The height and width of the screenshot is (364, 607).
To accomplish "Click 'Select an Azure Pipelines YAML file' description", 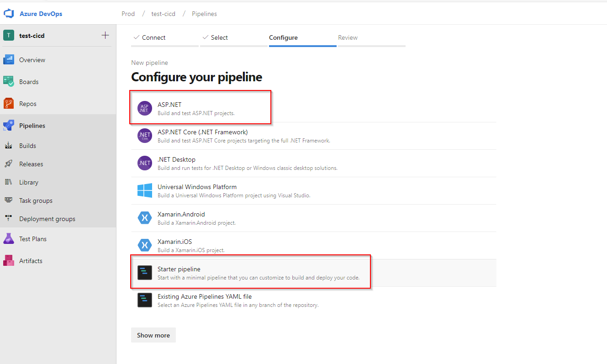I will [238, 305].
